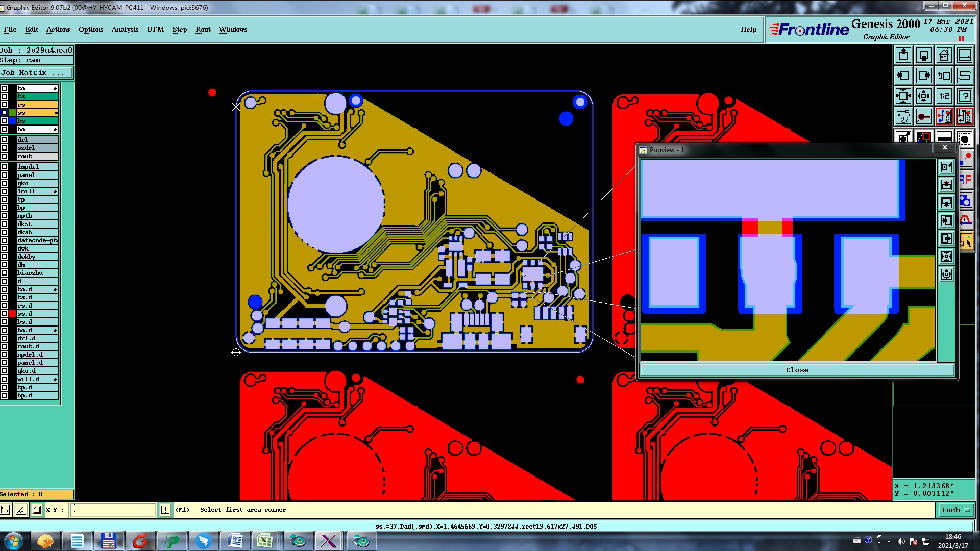Click the X Y coordinate input field
Screen dimensions: 980x551
point(113,510)
